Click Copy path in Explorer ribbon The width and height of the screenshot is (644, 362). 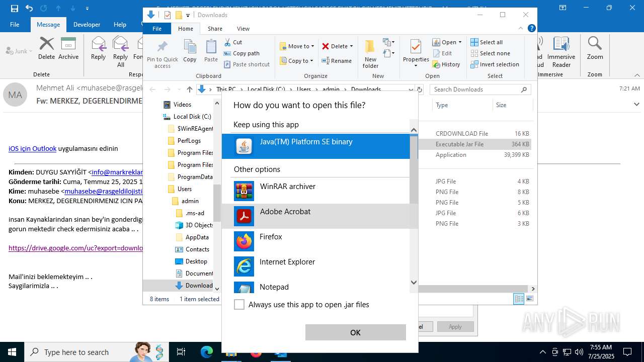pos(242,53)
